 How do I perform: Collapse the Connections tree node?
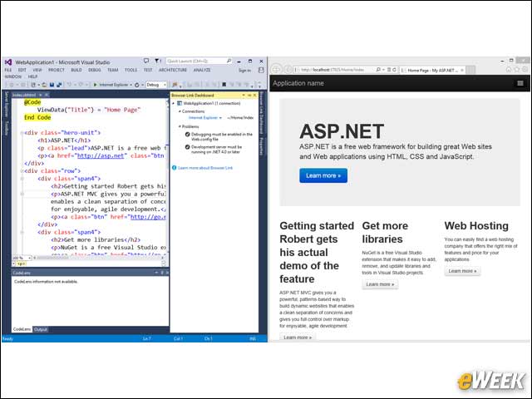180,111
